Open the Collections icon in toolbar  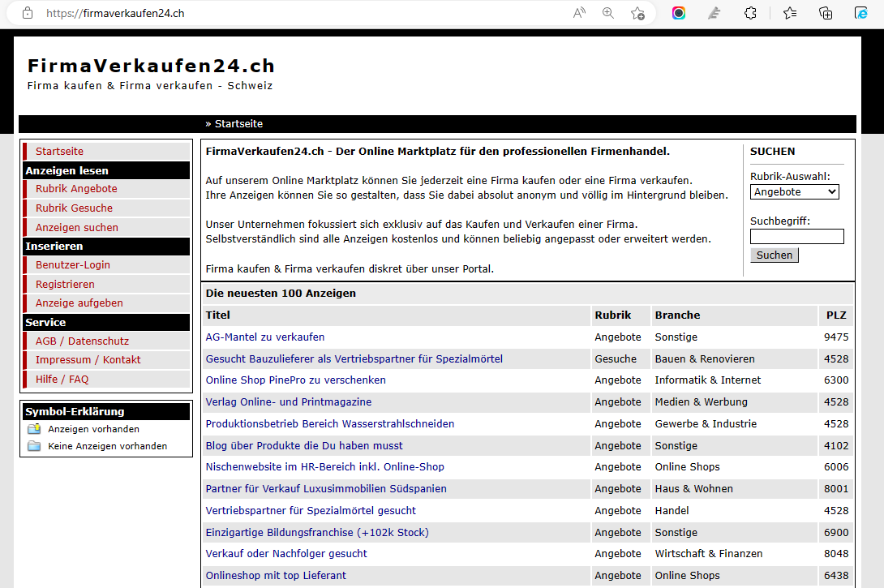coord(826,13)
